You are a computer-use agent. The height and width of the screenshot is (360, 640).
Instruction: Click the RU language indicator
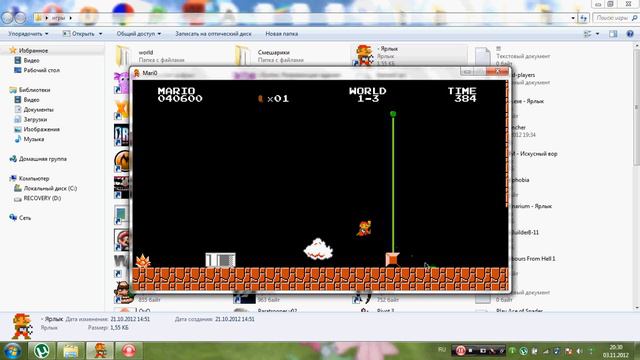point(442,350)
